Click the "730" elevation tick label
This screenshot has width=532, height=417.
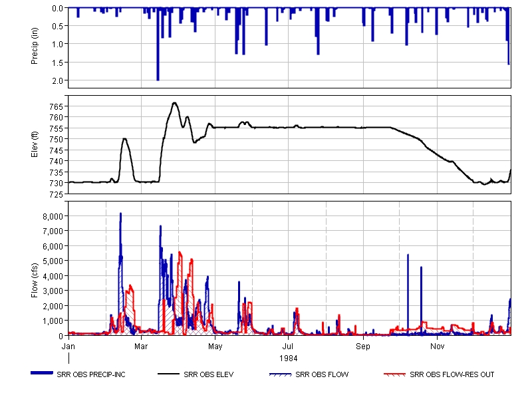click(x=57, y=184)
